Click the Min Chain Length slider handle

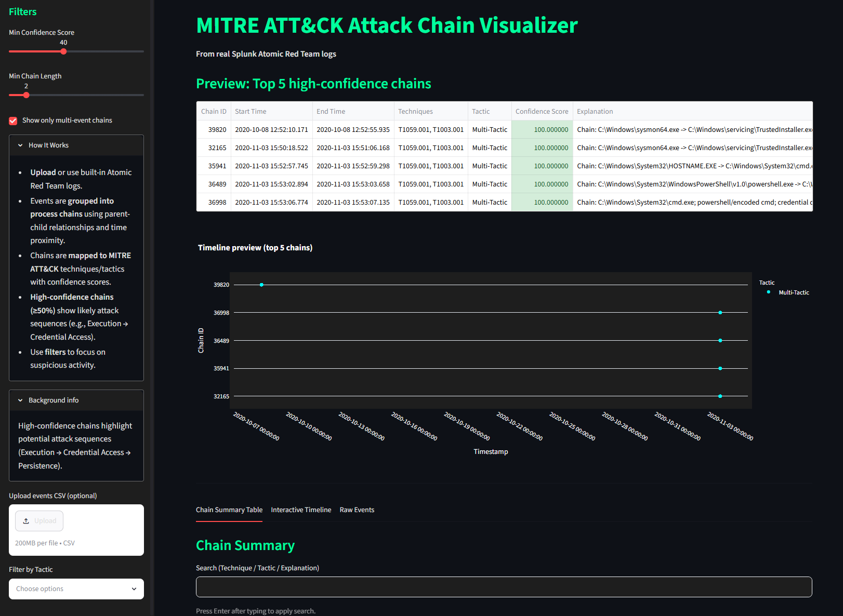click(26, 95)
